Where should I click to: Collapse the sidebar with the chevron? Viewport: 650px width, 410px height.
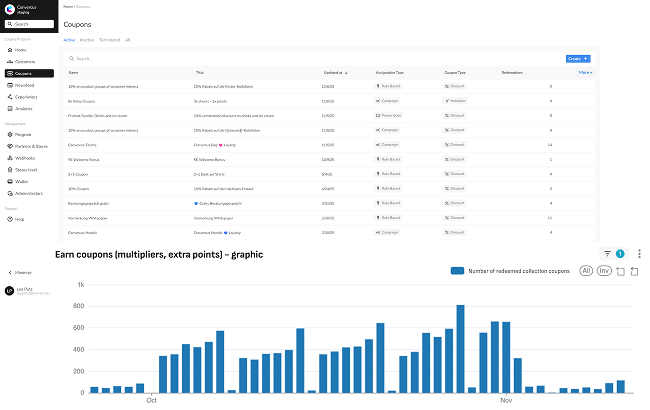click(x=10, y=272)
